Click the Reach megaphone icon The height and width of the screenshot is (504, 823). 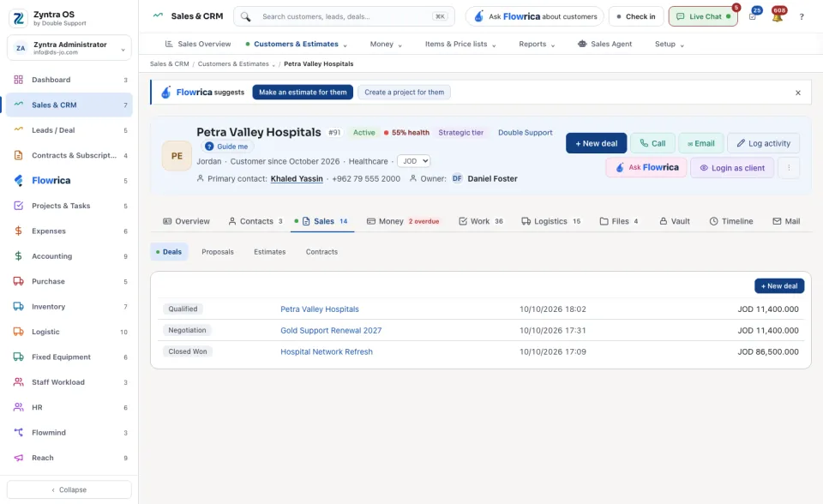pos(18,458)
